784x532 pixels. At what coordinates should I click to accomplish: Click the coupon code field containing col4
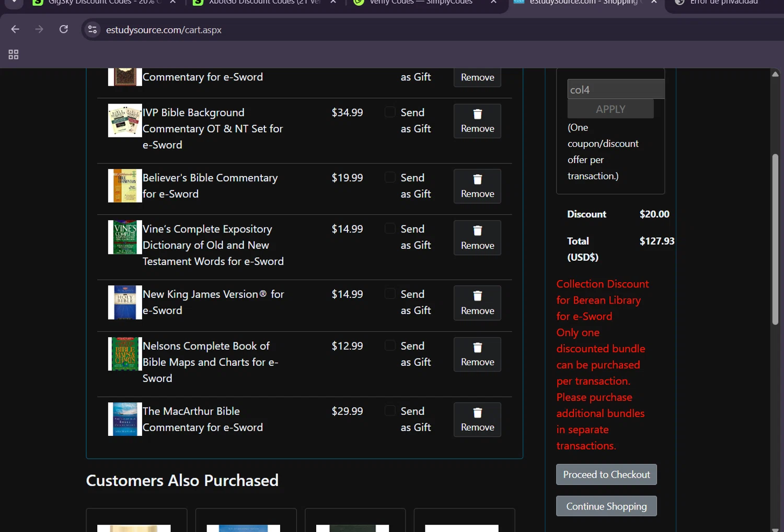(x=616, y=89)
